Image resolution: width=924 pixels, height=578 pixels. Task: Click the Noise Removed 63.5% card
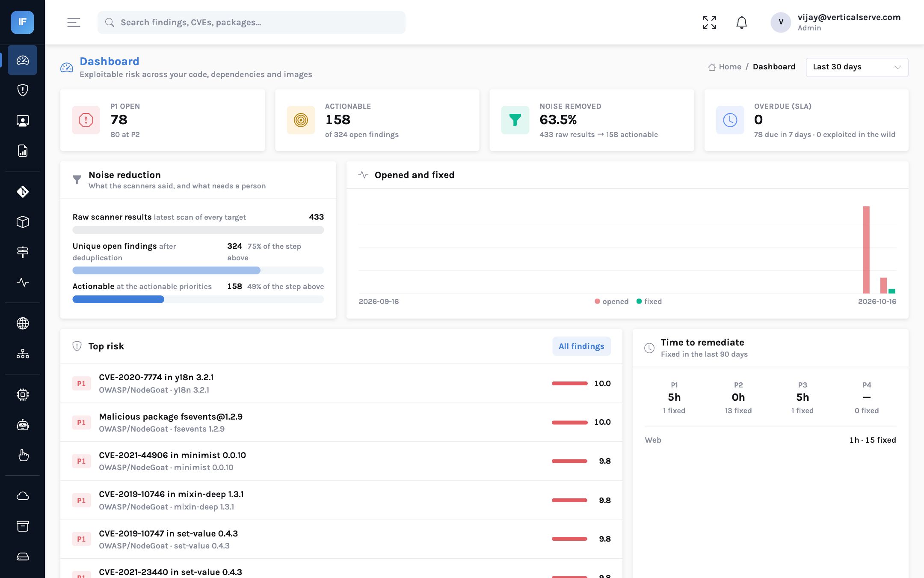coord(592,120)
